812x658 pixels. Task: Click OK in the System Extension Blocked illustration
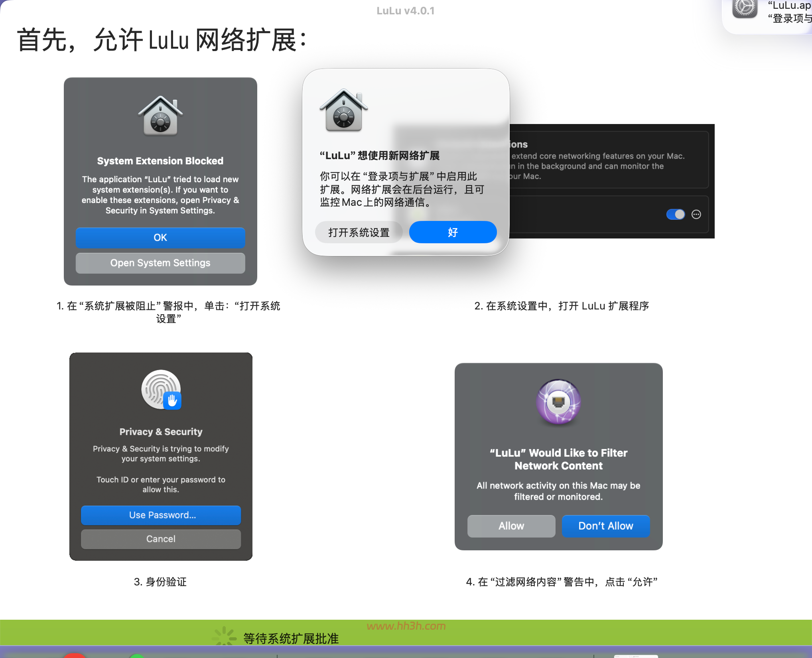point(160,238)
